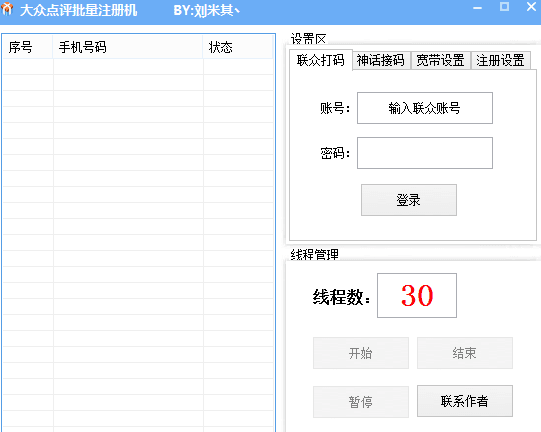This screenshot has width=541, height=432.
Task: Click the 开始 button
Action: tap(361, 353)
